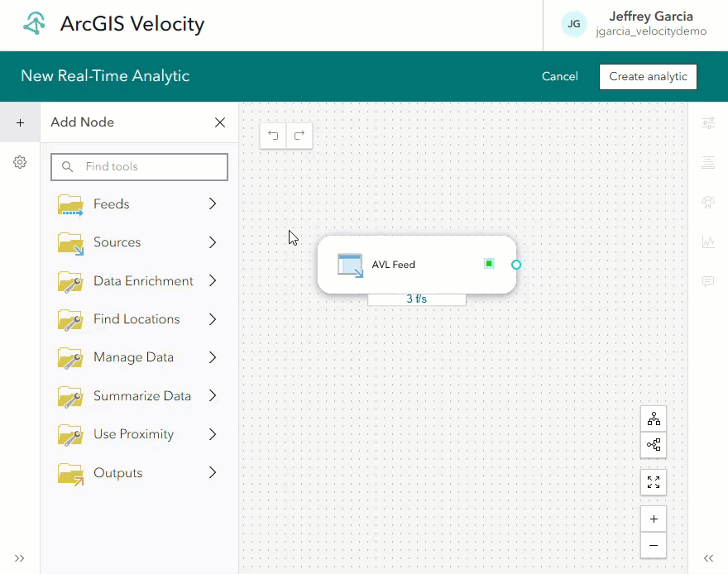Zoom in on the canvas
Image resolution: width=728 pixels, height=574 pixels.
[654, 519]
